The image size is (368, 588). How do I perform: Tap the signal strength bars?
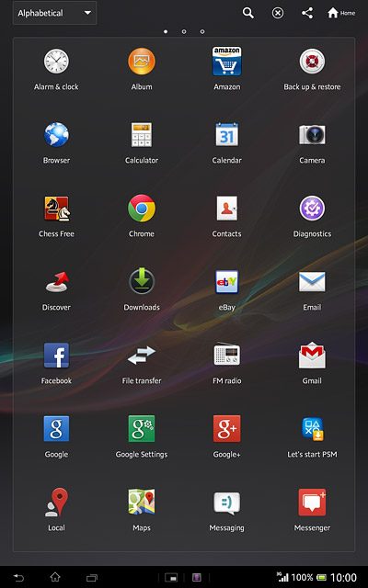282,577
